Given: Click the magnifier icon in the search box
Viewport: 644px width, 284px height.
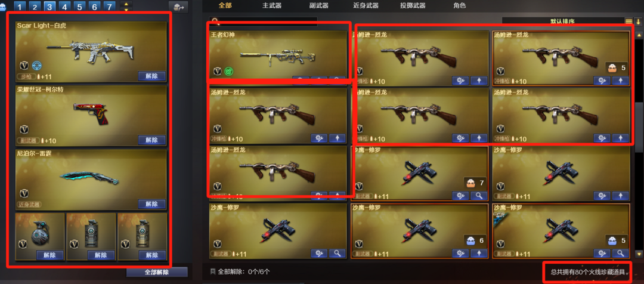Looking at the screenshot, I should pos(215,20).
